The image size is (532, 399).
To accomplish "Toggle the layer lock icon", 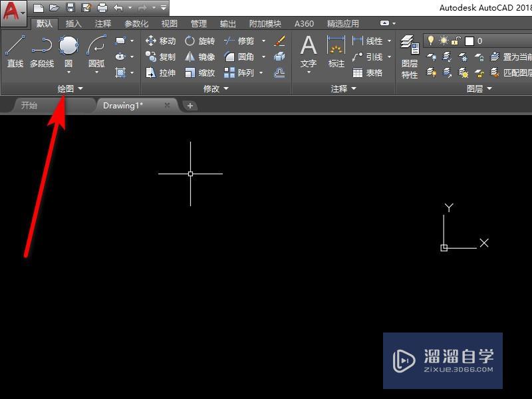I will (454, 40).
